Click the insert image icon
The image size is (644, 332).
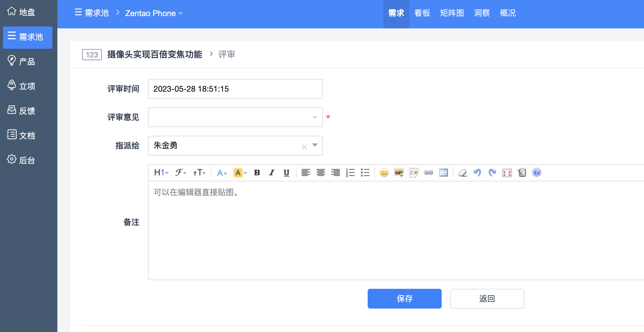(399, 172)
